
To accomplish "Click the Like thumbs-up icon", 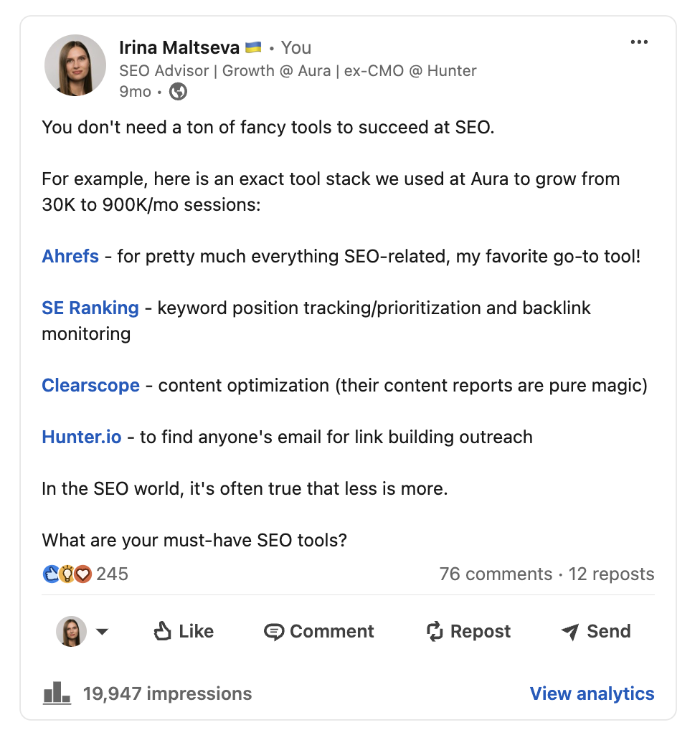I will coord(163,631).
